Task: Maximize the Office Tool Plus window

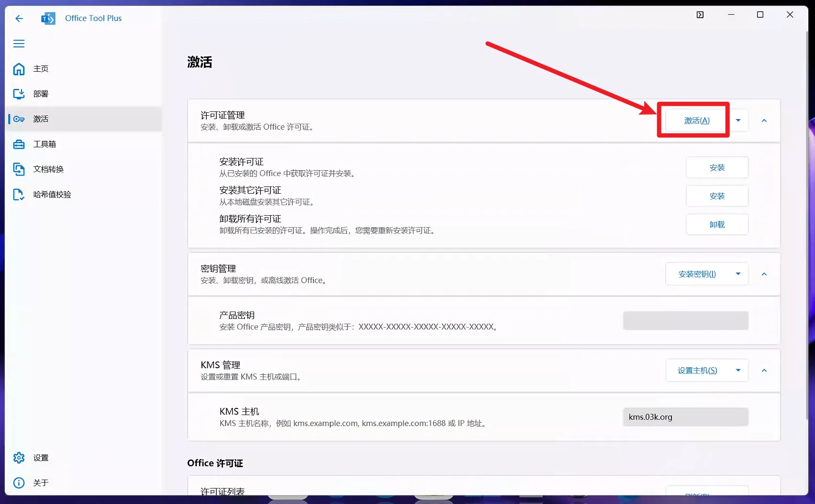Action: point(760,15)
